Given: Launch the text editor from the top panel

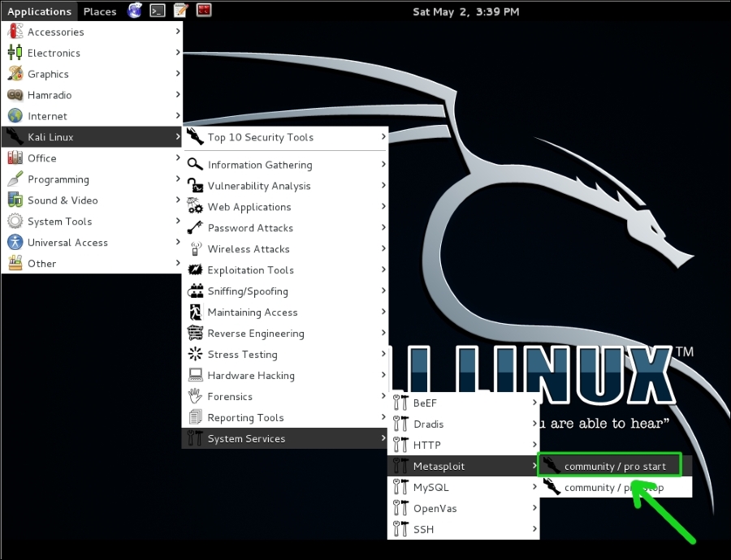Looking at the screenshot, I should 180,11.
